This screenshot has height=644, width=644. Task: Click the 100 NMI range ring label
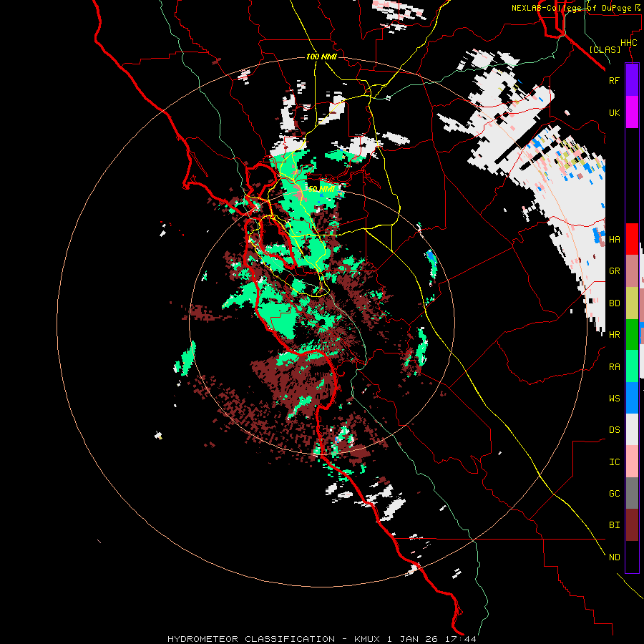pos(321,57)
